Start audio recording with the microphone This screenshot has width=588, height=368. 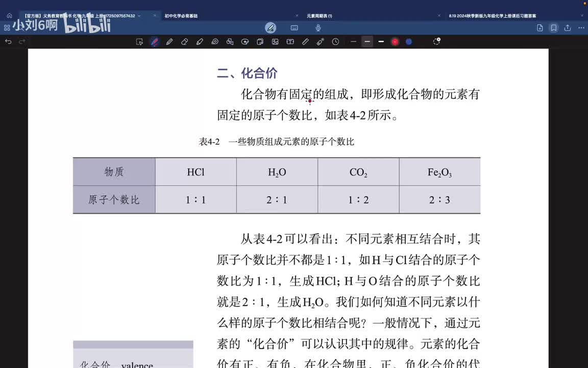[x=318, y=28]
